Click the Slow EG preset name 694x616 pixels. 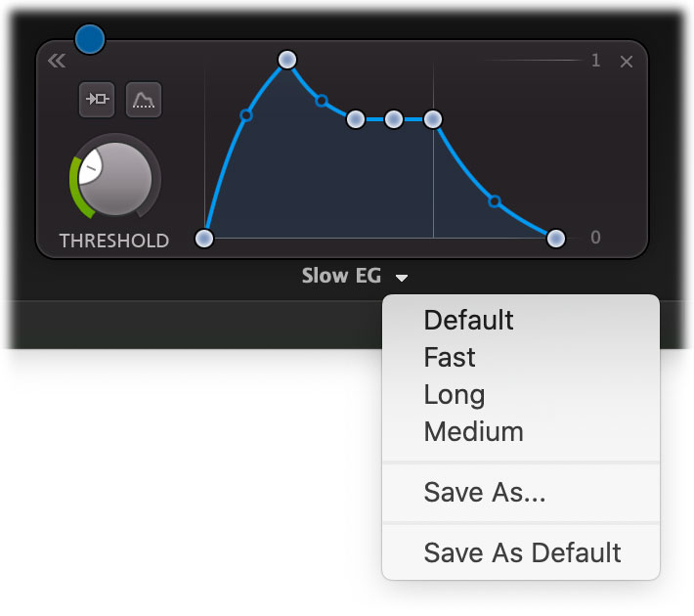point(341,276)
